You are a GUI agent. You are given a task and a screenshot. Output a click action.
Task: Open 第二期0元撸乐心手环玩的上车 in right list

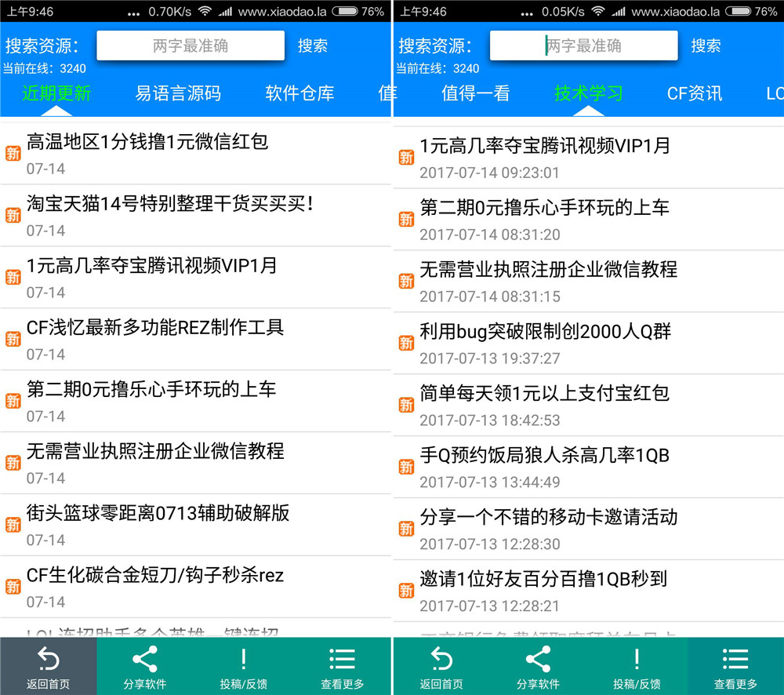pos(589,220)
